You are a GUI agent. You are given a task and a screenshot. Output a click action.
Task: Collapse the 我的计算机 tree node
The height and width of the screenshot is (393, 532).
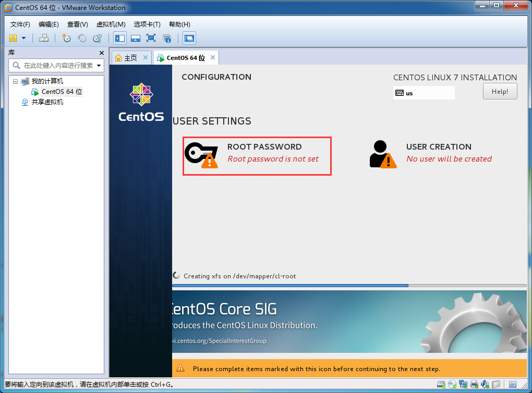[x=15, y=81]
